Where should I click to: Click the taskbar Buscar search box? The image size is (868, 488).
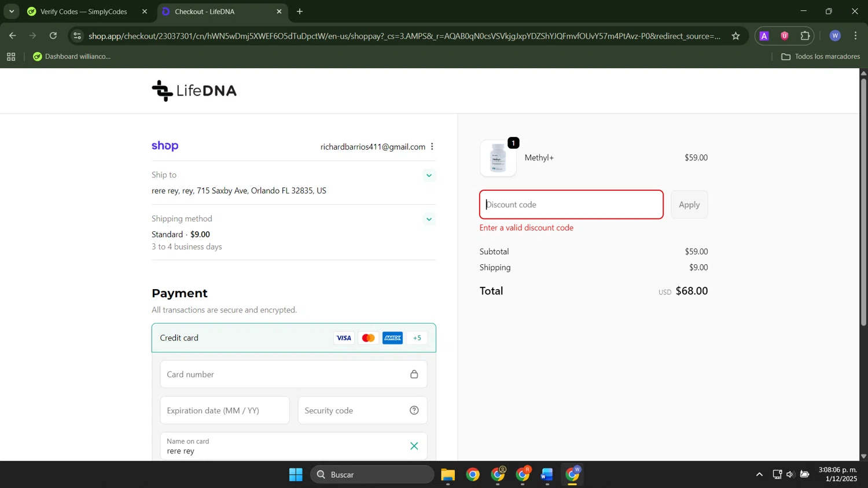coord(372,475)
